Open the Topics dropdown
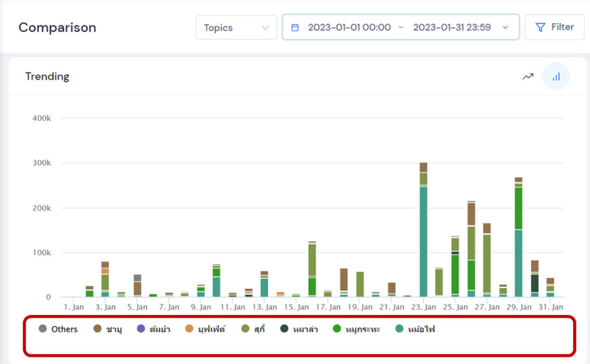The image size is (590, 364). click(x=236, y=28)
